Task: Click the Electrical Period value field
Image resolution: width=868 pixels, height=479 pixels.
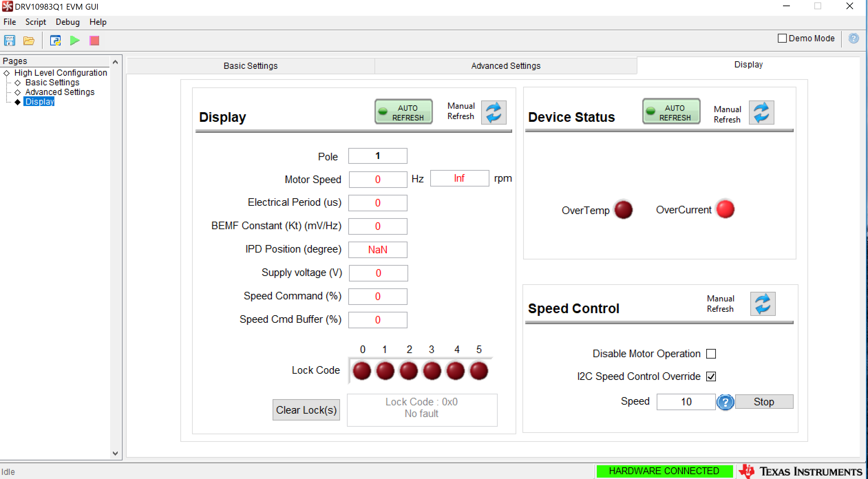Action: pos(378,203)
